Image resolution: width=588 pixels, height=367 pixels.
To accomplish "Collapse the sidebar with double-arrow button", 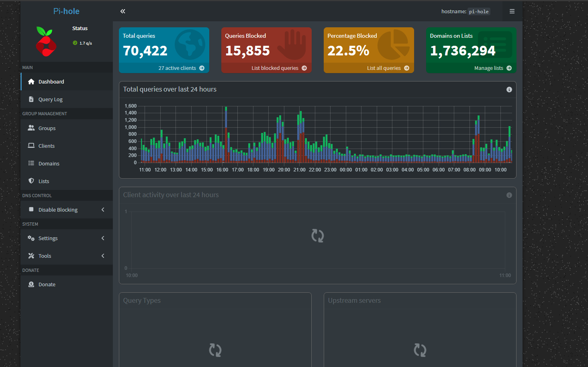I will click(x=122, y=11).
